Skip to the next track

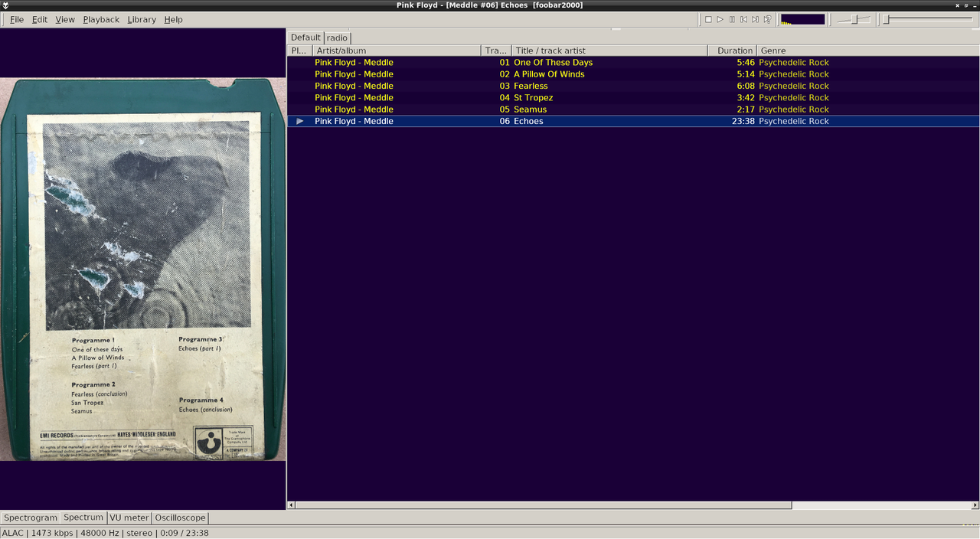click(755, 19)
